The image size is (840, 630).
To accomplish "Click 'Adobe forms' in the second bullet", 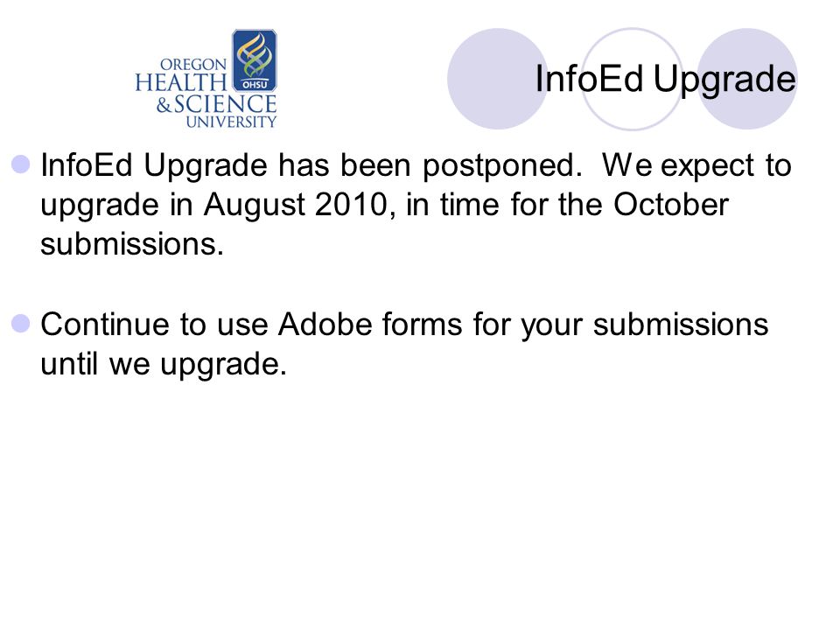I will click(370, 324).
